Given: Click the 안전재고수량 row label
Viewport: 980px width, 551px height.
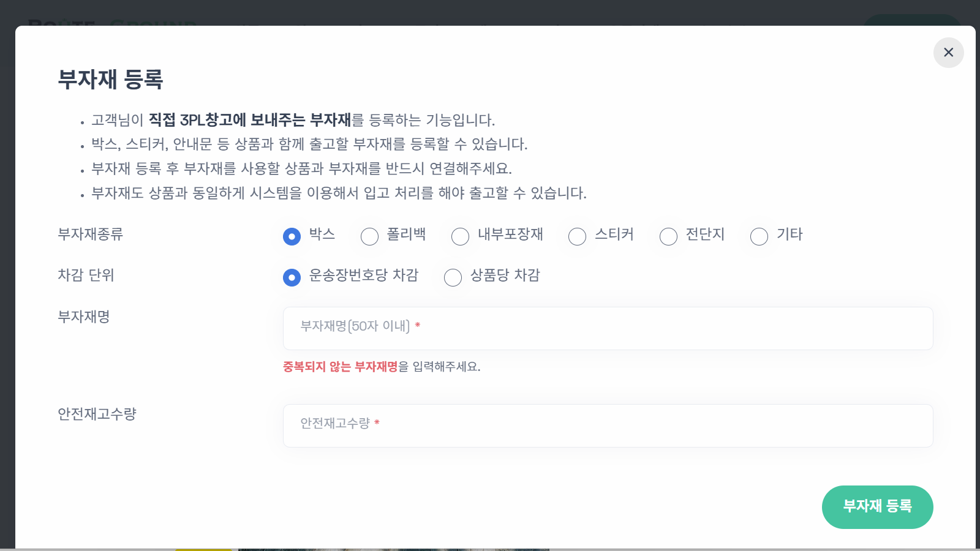Looking at the screenshot, I should click(98, 414).
